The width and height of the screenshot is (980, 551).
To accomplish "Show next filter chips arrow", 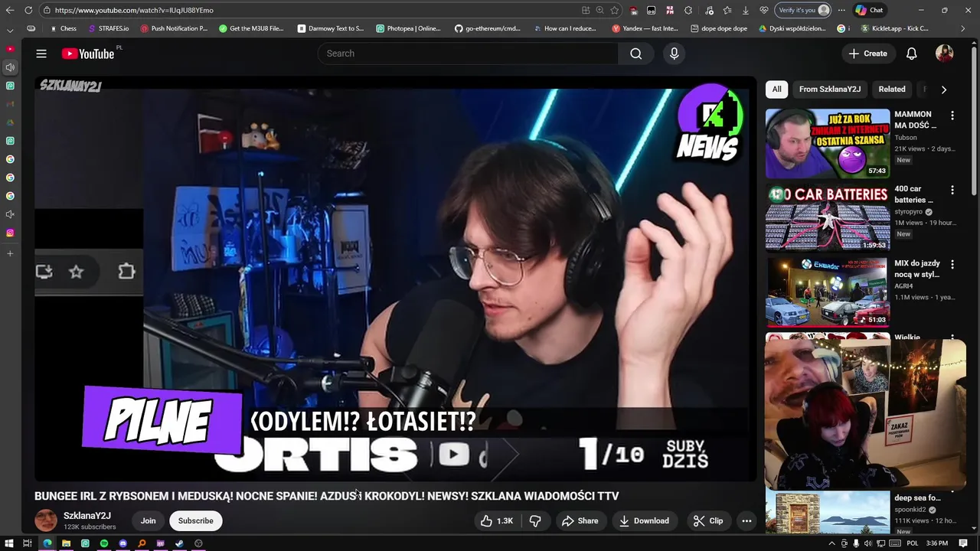I will tap(943, 90).
